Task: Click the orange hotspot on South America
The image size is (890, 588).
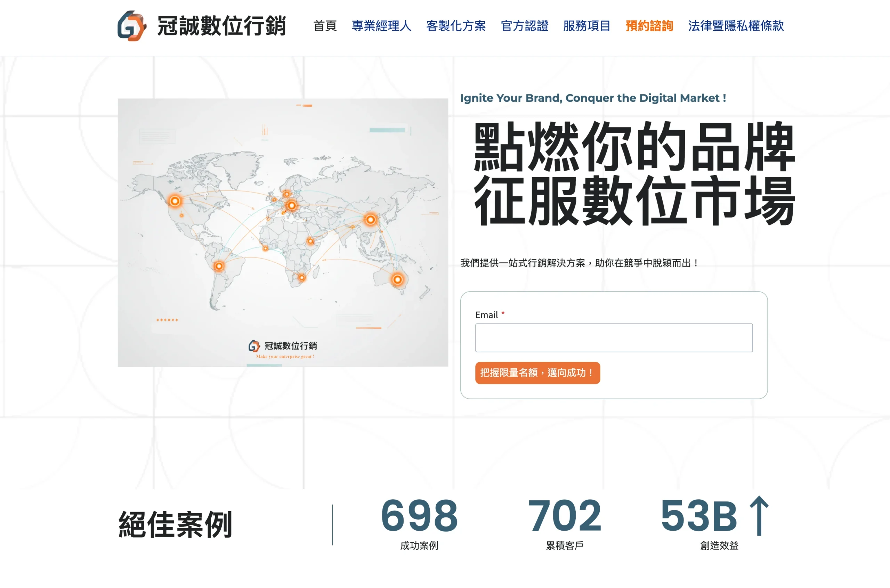Action: point(219,266)
